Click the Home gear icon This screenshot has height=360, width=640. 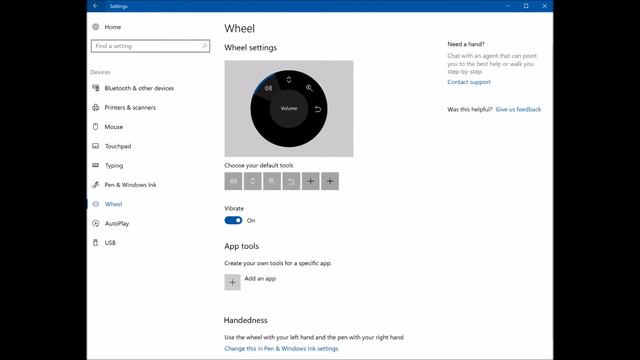pos(96,27)
